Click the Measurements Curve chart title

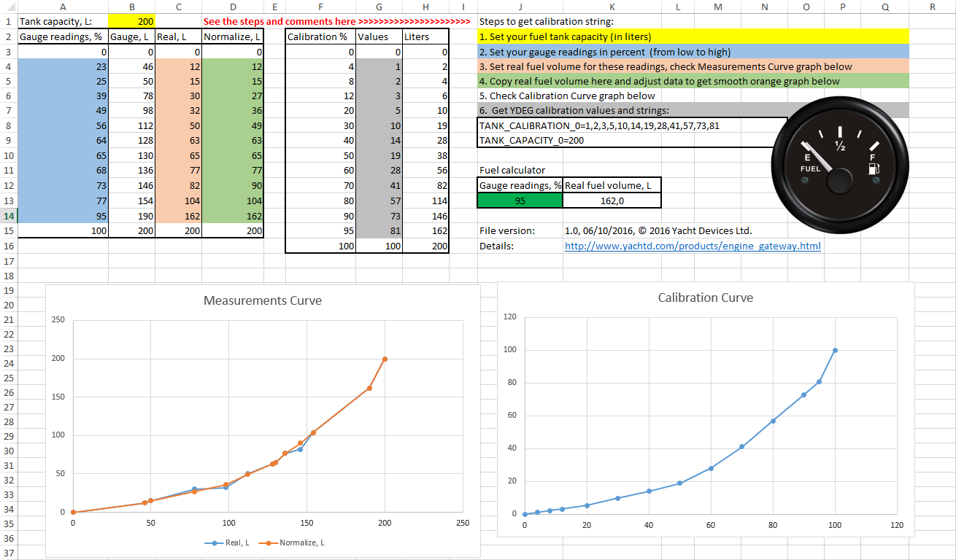pyautogui.click(x=262, y=300)
